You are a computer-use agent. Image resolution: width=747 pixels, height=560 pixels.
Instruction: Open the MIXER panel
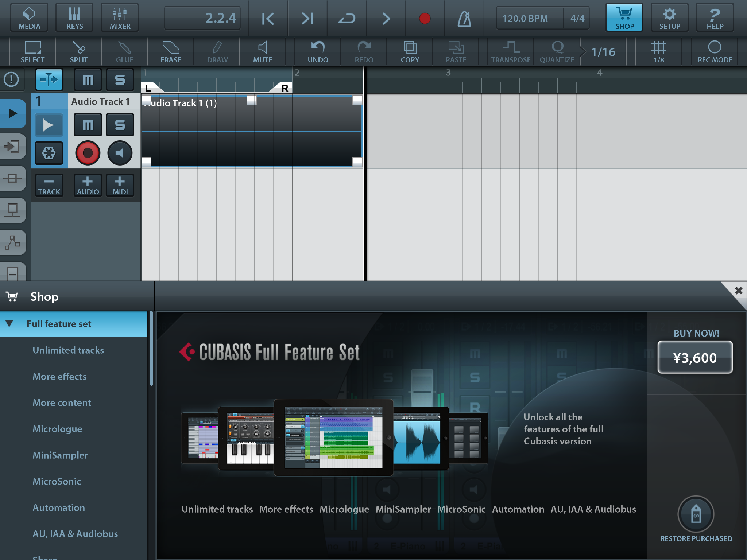(120, 17)
